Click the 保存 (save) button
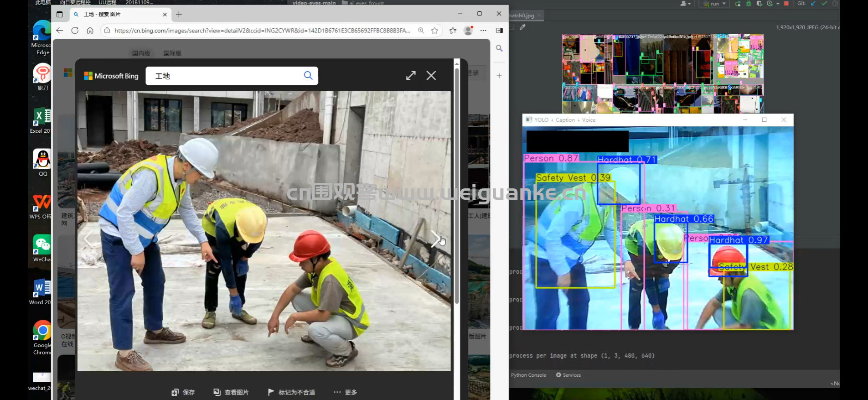The width and height of the screenshot is (868, 400). pyautogui.click(x=183, y=392)
